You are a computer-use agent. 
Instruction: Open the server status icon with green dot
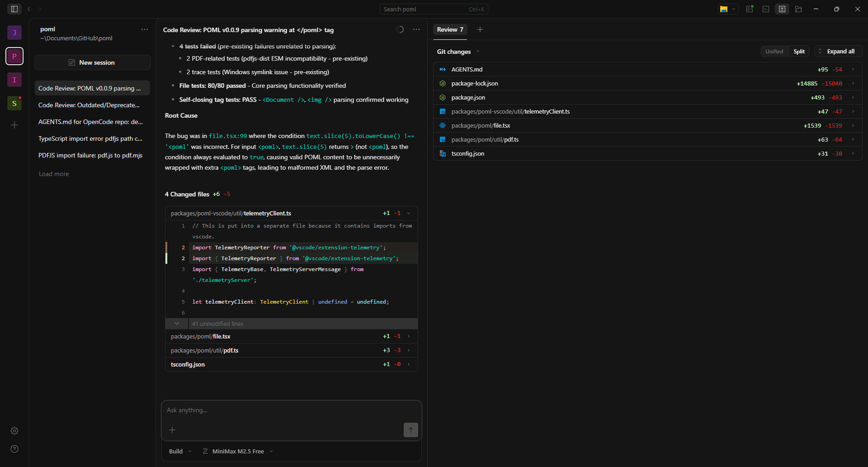[x=750, y=9]
